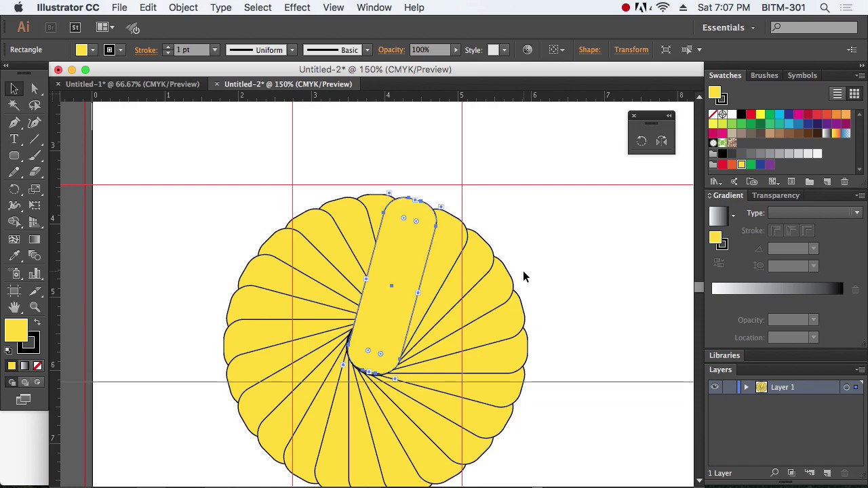This screenshot has height=488, width=868.
Task: Select the Pencil tool
Action: pos(14,172)
